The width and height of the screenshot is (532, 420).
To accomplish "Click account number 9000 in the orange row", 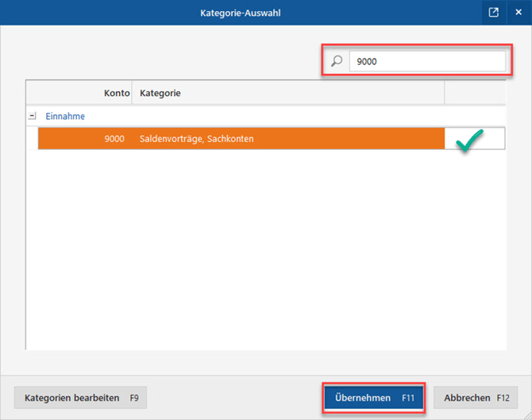I will tap(114, 139).
